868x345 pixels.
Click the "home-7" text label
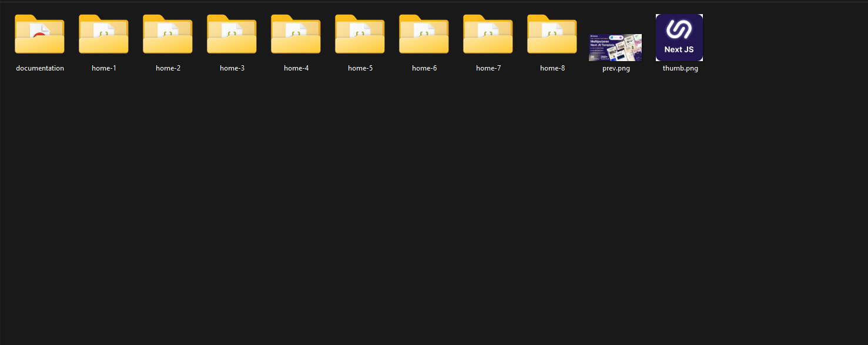click(488, 68)
